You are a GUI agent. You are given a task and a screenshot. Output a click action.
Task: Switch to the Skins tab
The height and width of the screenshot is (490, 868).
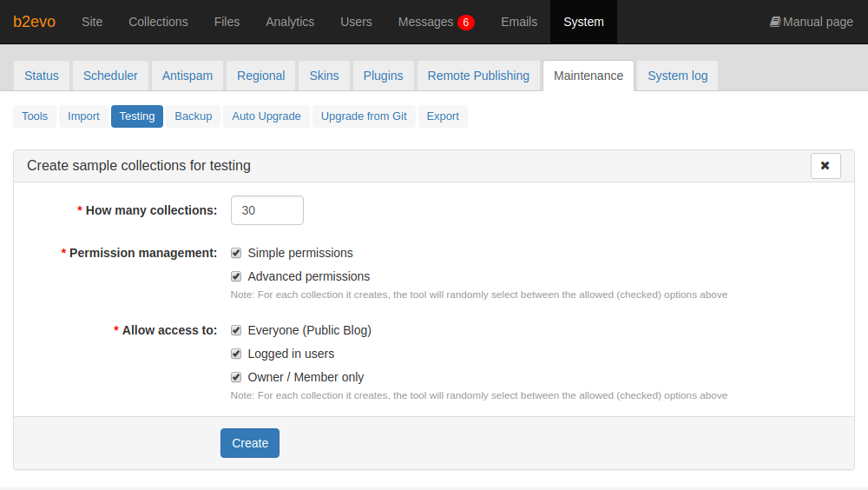[324, 76]
